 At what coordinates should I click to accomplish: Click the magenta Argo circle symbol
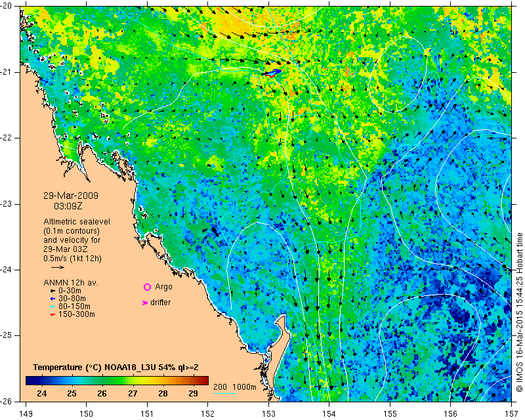pos(147,287)
